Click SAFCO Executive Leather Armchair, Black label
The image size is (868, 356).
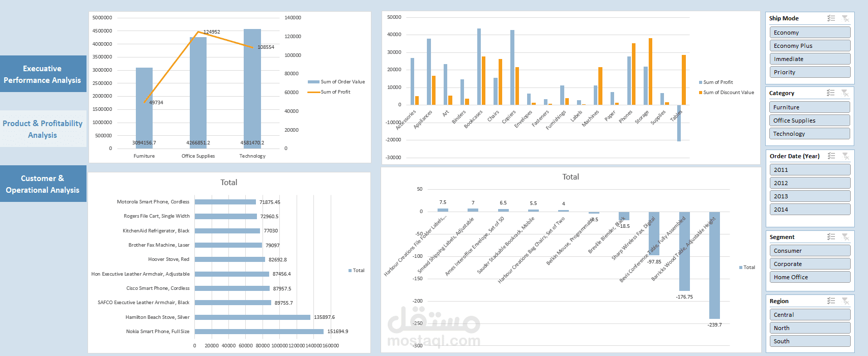pyautogui.click(x=143, y=303)
